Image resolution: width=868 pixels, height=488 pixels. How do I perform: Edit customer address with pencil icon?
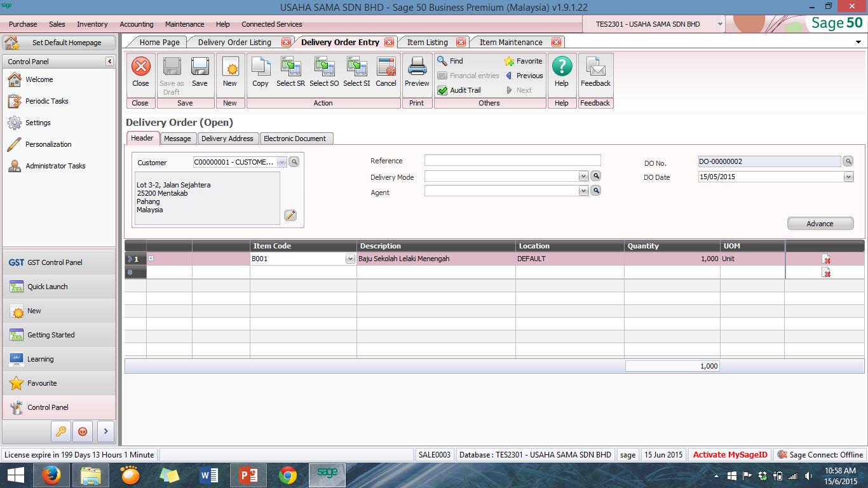(290, 215)
